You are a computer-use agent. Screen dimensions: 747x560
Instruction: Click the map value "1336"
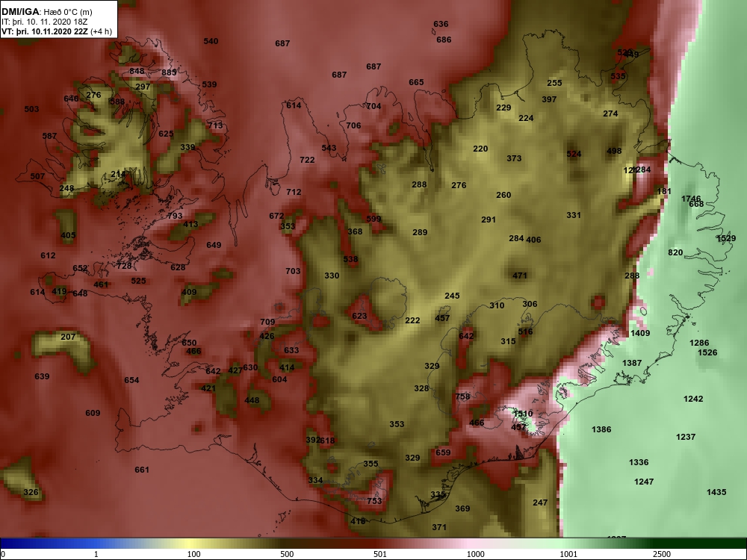click(639, 462)
